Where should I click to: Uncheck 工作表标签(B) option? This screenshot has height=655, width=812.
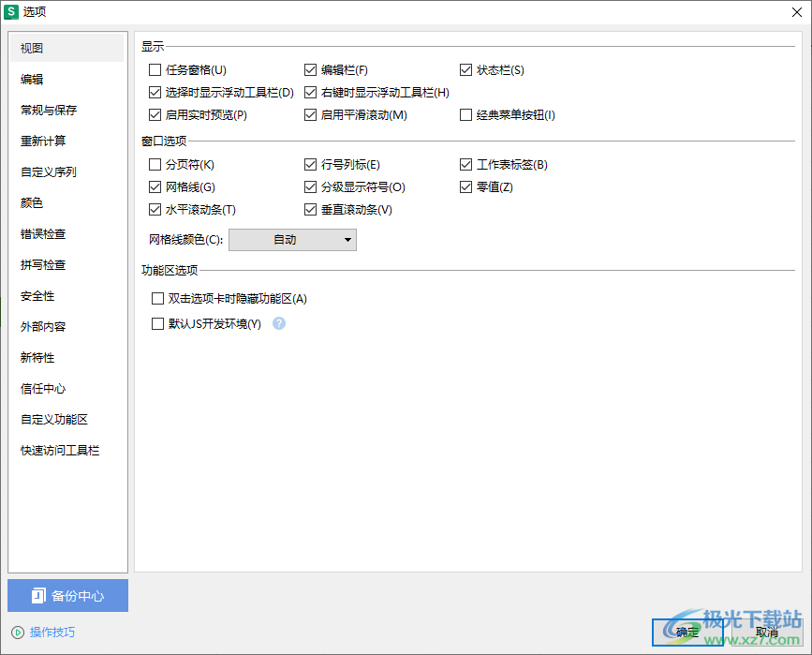466,165
